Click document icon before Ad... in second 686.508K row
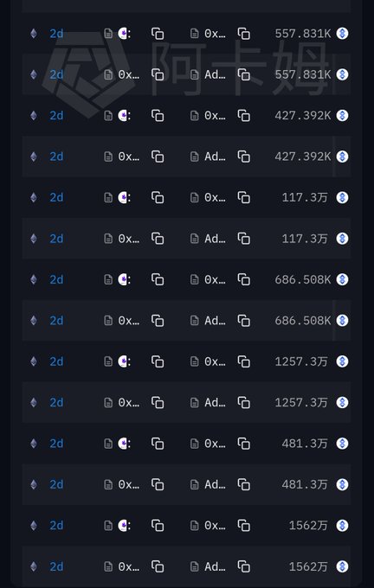The image size is (374, 588). 194,321
